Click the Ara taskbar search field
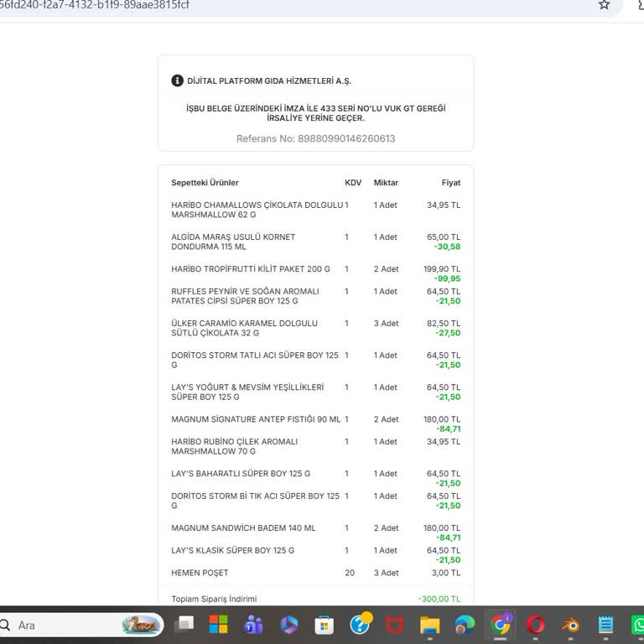The image size is (644, 644). coord(80,625)
